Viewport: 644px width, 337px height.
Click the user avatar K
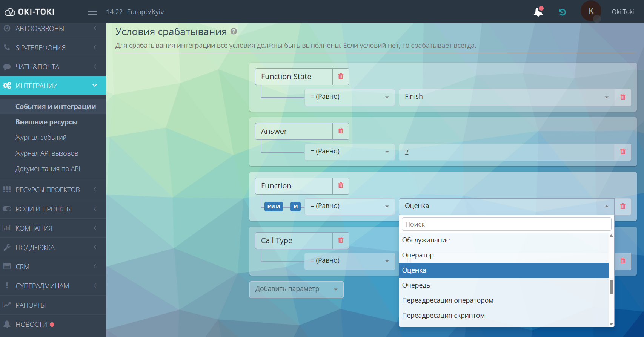(x=591, y=12)
